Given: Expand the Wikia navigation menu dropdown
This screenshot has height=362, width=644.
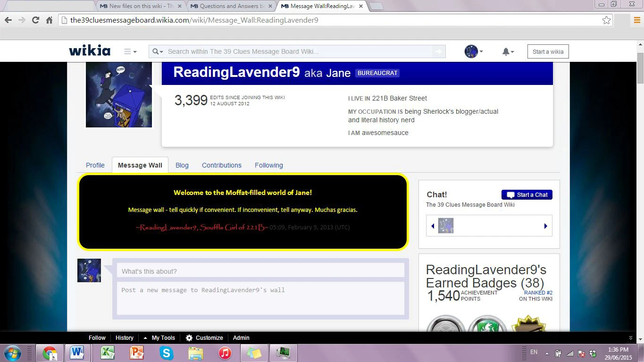Looking at the screenshot, I should [130, 51].
